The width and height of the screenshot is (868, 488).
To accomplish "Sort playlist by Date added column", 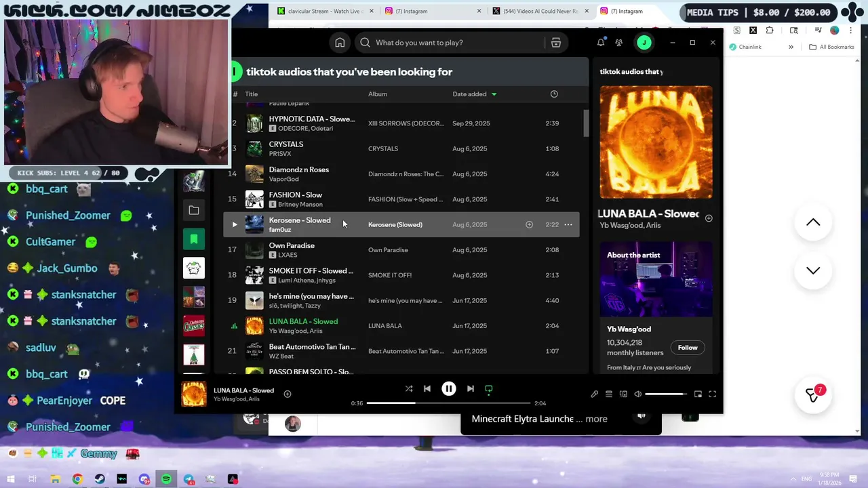I will [x=475, y=94].
